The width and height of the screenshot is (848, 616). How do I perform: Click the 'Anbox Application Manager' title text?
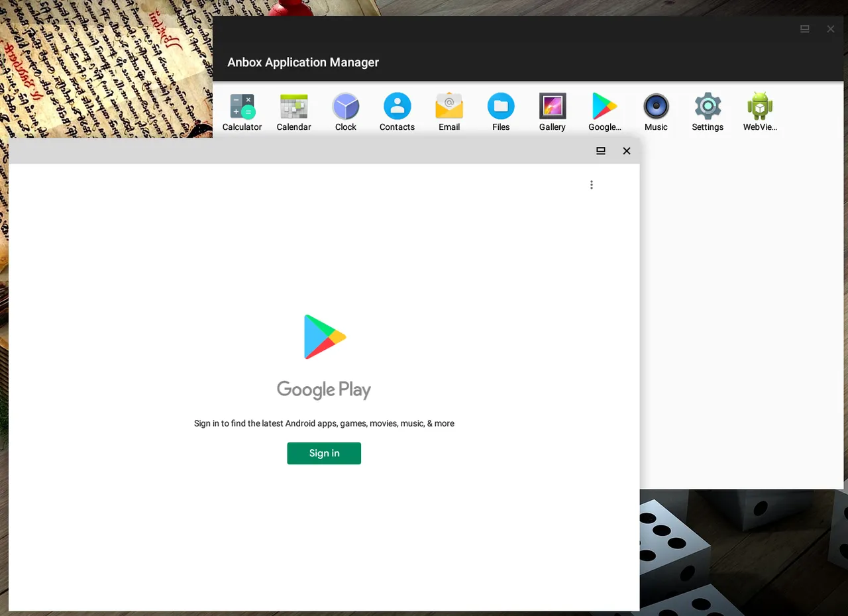tap(303, 62)
